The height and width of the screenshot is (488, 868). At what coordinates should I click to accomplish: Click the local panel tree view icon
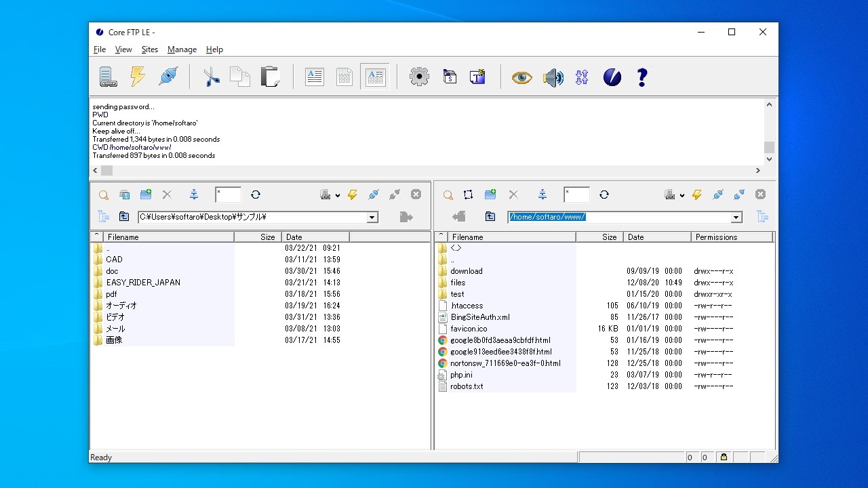click(103, 217)
